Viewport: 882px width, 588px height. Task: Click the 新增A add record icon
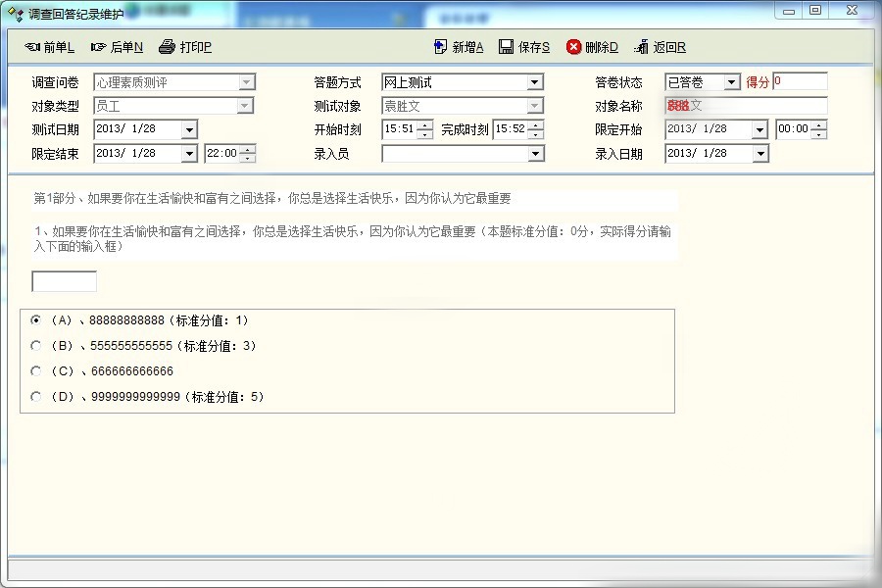tap(441, 47)
